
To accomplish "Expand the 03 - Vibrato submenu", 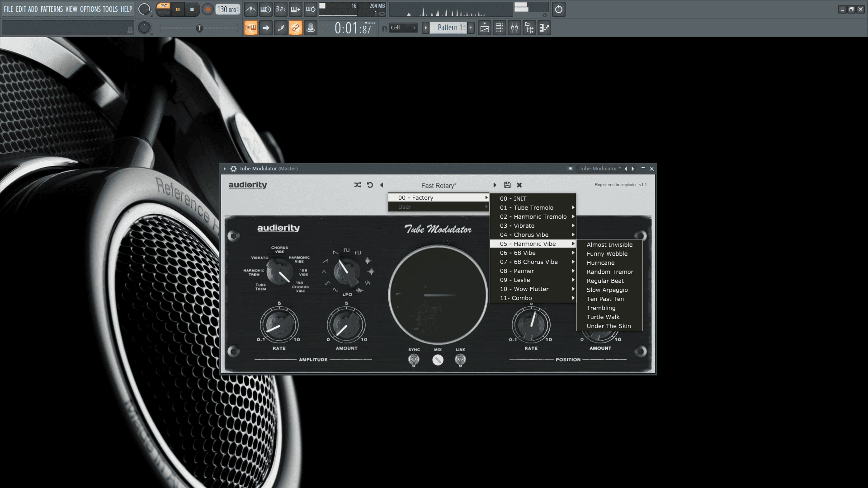I will (x=533, y=226).
